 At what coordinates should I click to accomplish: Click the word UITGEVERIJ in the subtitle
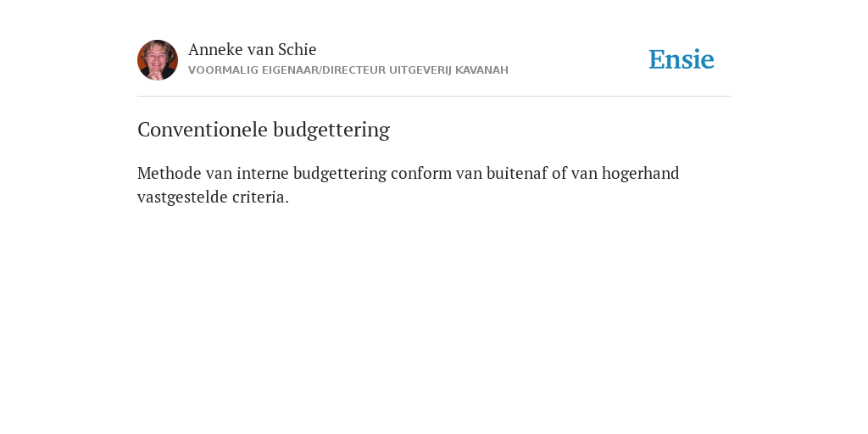(420, 70)
